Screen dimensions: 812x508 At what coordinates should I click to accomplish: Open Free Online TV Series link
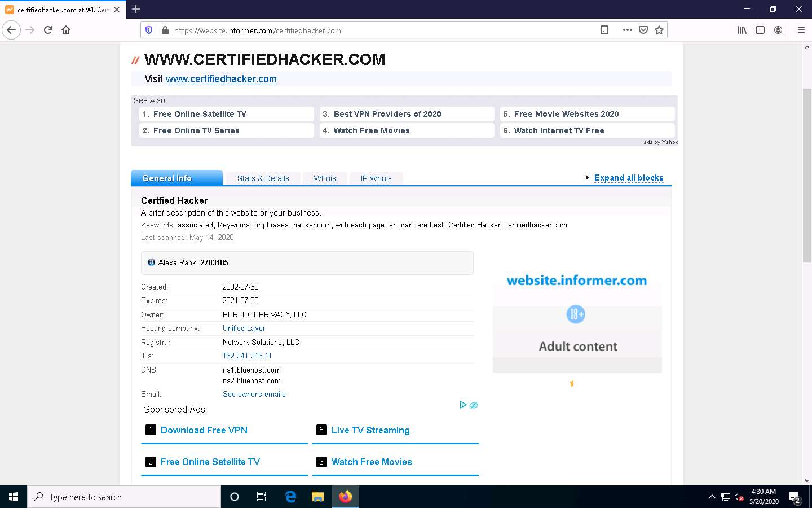point(226,130)
